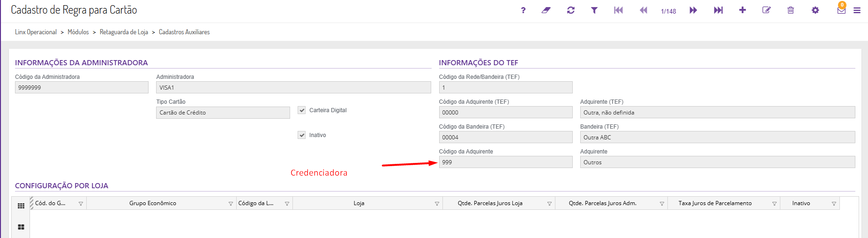This screenshot has width=868, height=238.
Task: Click the Módulos breadcrumb link
Action: (x=78, y=32)
